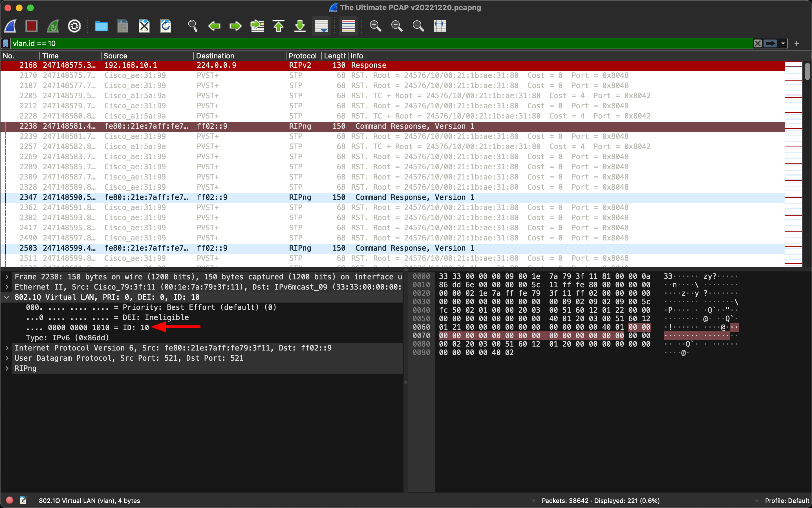This screenshot has width=812, height=508.
Task: Go forward in packet history
Action: (x=235, y=26)
